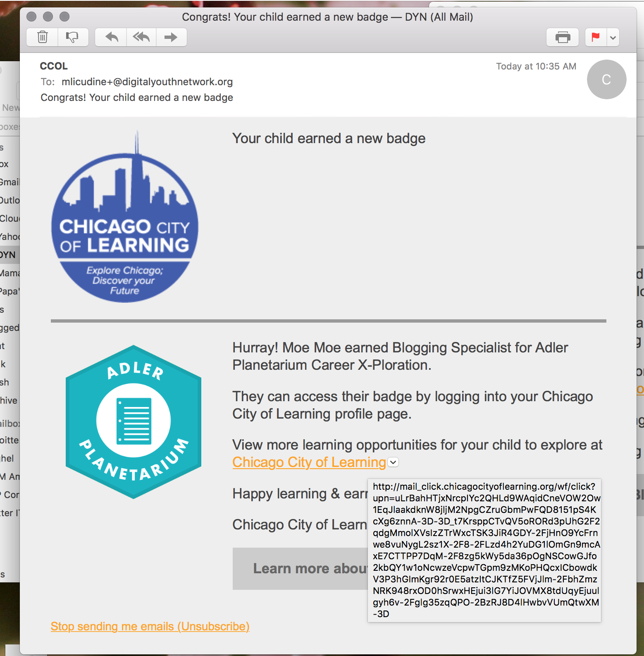Click the "They can access their badge" paragraph
The image size is (644, 656).
click(413, 405)
